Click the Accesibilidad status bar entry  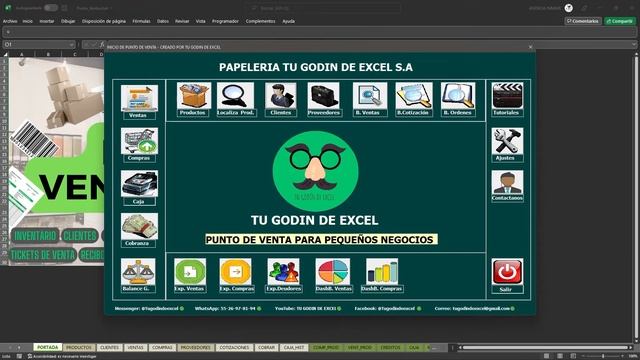pos(62,356)
